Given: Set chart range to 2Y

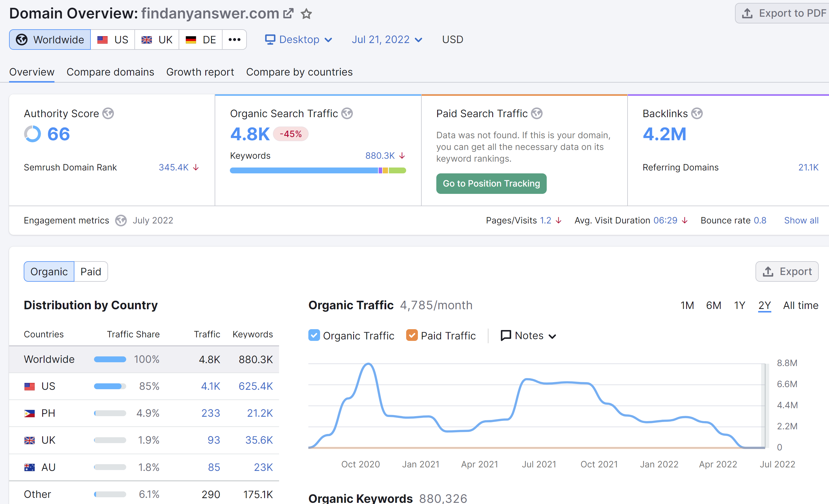Looking at the screenshot, I should 764,305.
